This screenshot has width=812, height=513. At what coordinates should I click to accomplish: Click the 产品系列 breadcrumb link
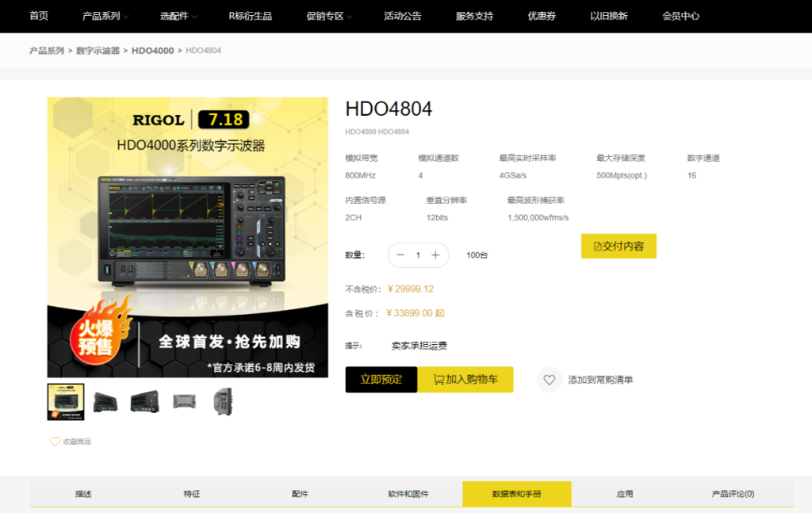[x=47, y=50]
